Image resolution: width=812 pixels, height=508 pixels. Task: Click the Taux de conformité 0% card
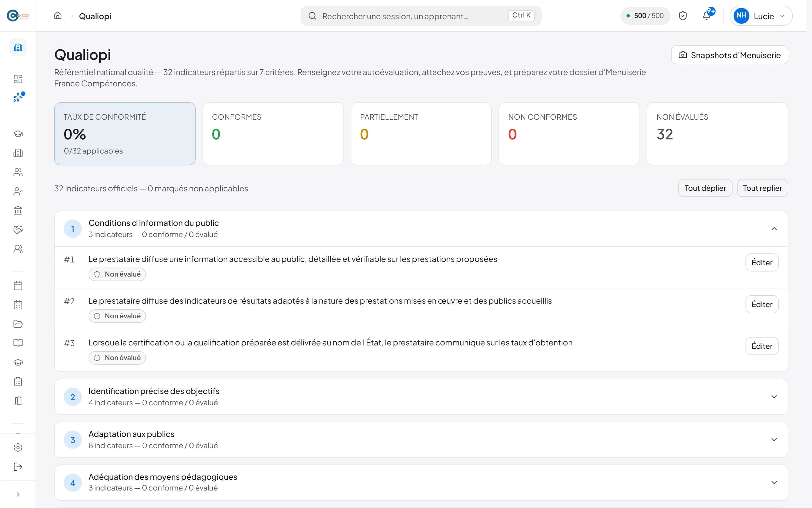tap(125, 134)
